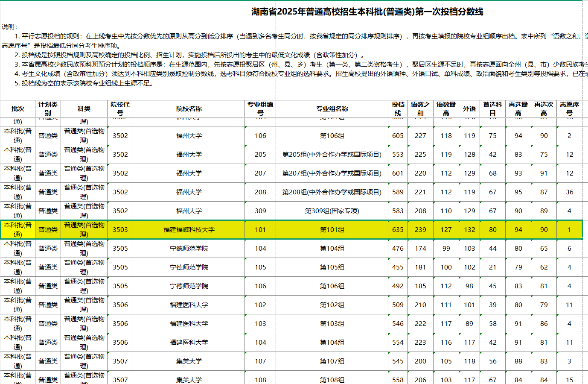Select the title cell 湖南省2025年普通高校招生本科批(普通类)第一次投档分数线
588x384 pixels.
tap(367, 12)
